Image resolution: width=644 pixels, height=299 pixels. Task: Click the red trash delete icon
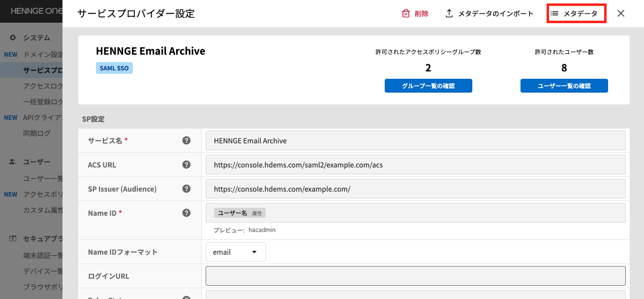pos(406,14)
